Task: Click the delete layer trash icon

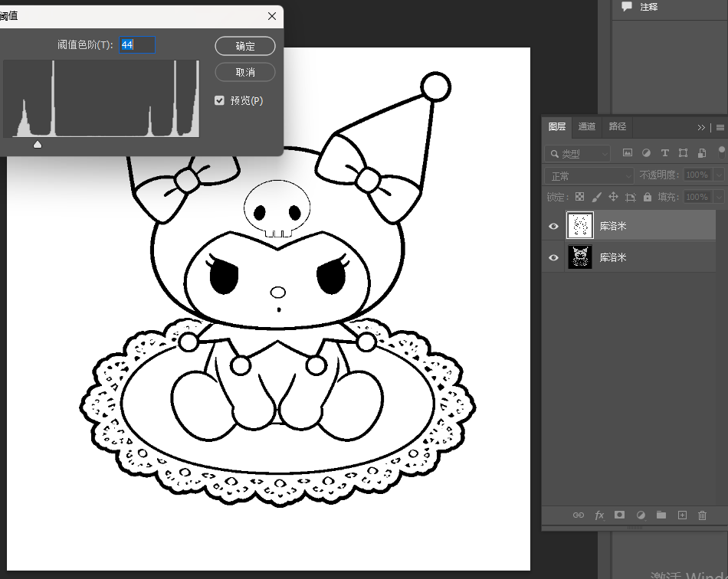Action: (x=702, y=515)
